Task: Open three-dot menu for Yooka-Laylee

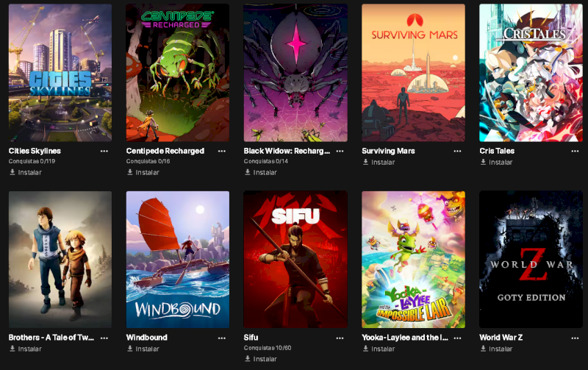Action: (457, 338)
